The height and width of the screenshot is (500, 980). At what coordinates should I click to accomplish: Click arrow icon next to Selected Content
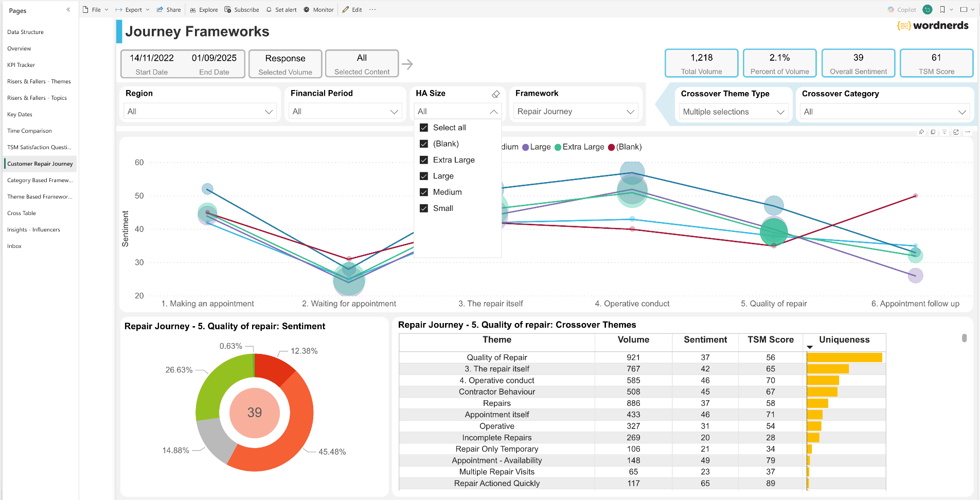click(x=407, y=64)
